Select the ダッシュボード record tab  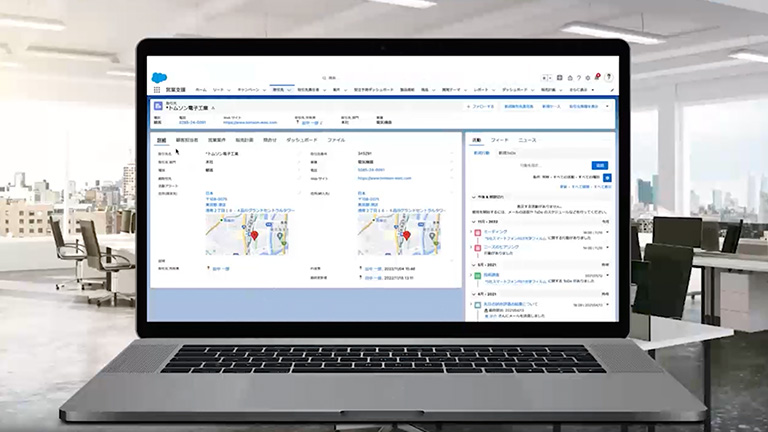click(302, 140)
